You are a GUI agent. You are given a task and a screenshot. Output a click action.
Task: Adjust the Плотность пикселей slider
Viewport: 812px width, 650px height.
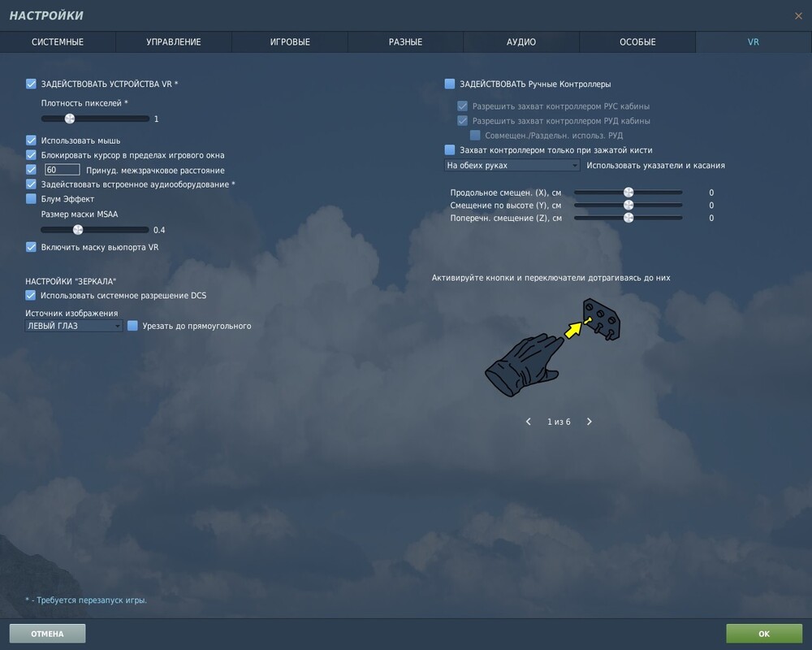click(x=95, y=119)
